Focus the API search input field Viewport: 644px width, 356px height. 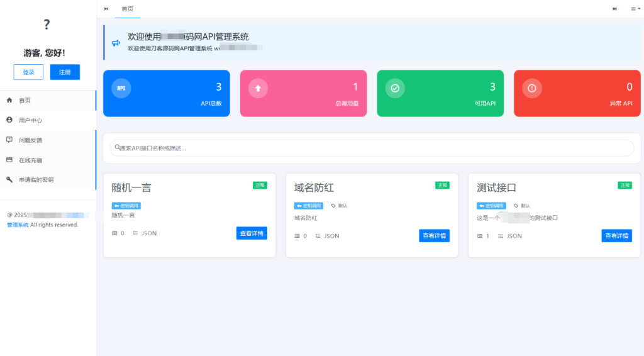tap(372, 148)
